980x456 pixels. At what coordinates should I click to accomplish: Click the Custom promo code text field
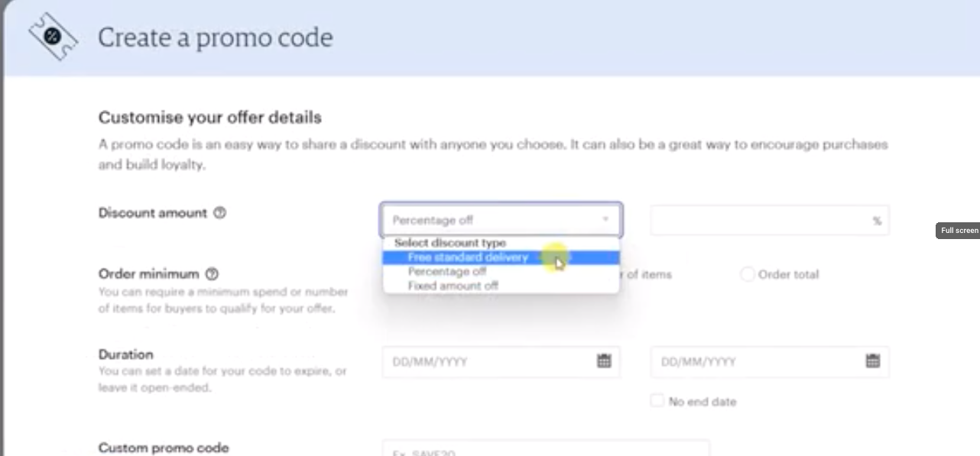(545, 449)
